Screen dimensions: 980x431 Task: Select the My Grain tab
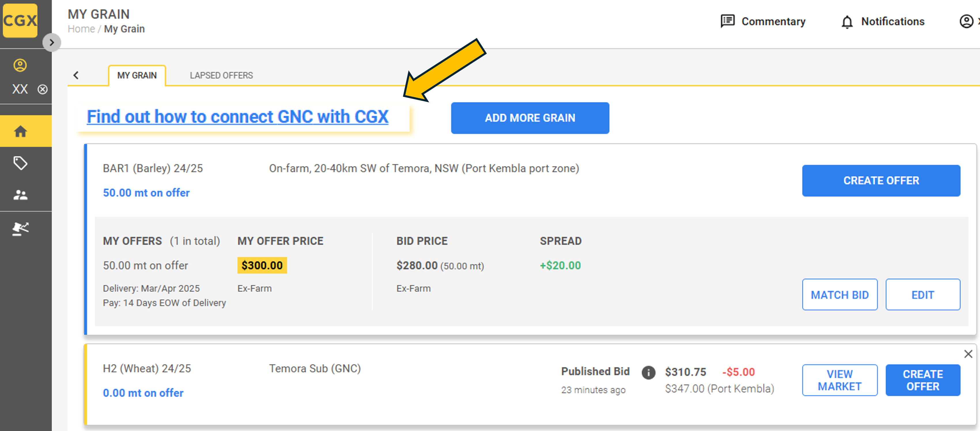(x=137, y=75)
